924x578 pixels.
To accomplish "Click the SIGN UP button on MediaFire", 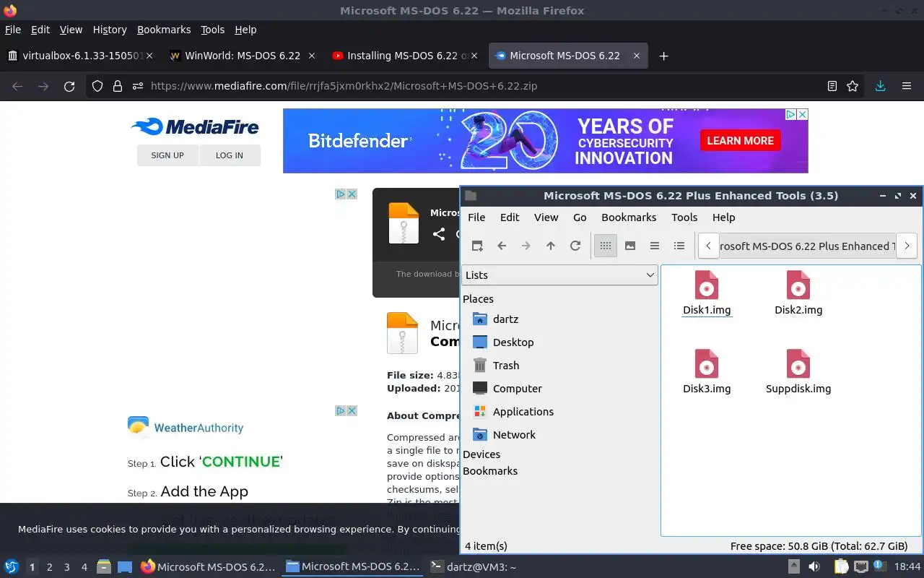I will pos(167,155).
